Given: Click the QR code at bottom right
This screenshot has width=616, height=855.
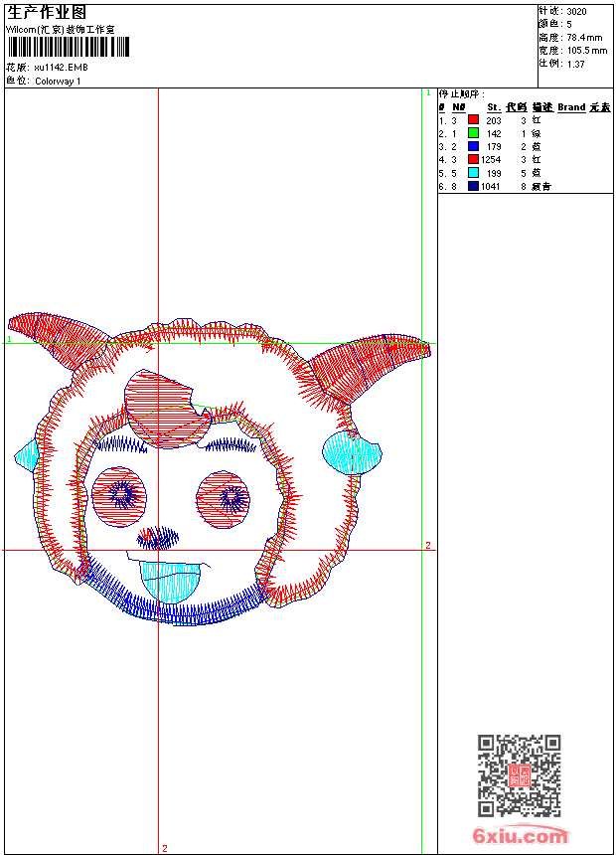Looking at the screenshot, I should pos(520,775).
